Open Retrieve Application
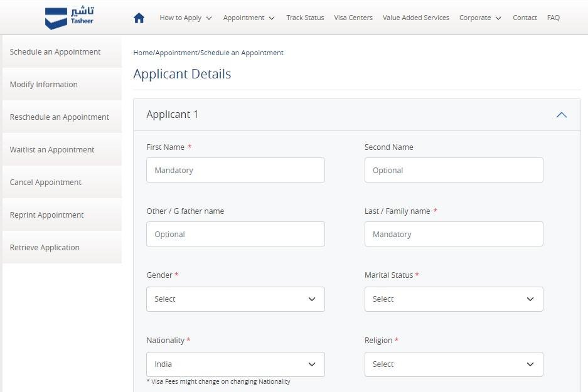 pyautogui.click(x=62, y=247)
